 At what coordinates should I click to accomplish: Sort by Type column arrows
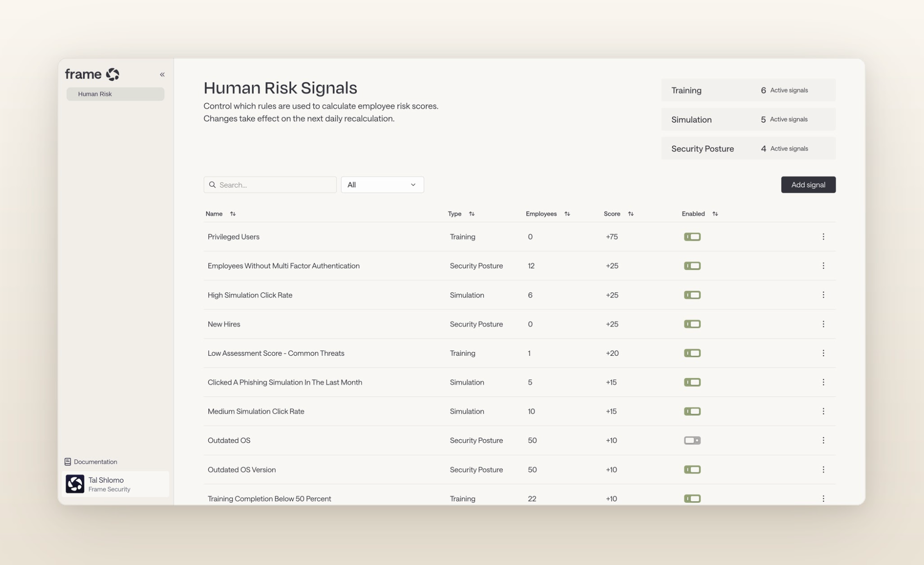472,214
